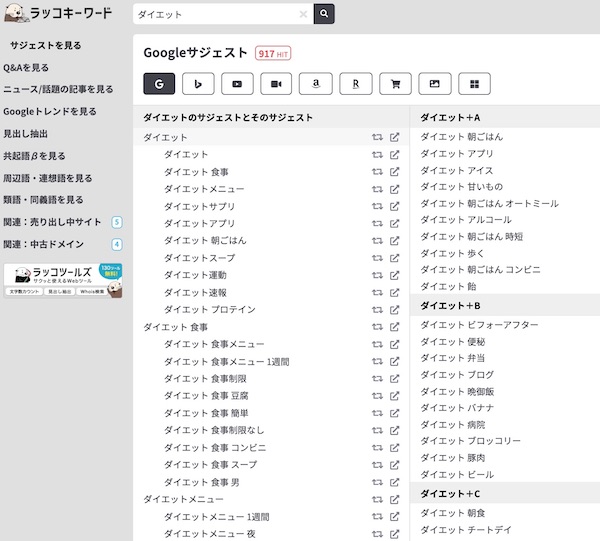This screenshot has width=600, height=541.
Task: Click ダイエット チートデイ keyword
Action: [466, 530]
